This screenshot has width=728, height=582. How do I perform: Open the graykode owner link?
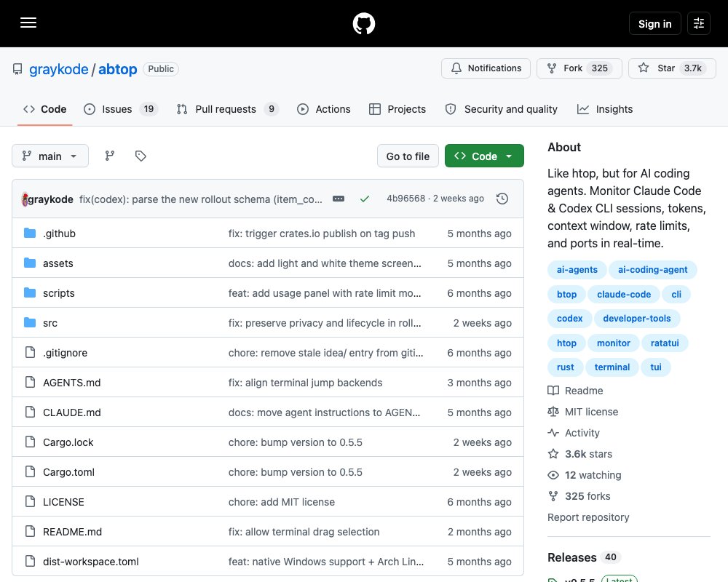tap(58, 69)
